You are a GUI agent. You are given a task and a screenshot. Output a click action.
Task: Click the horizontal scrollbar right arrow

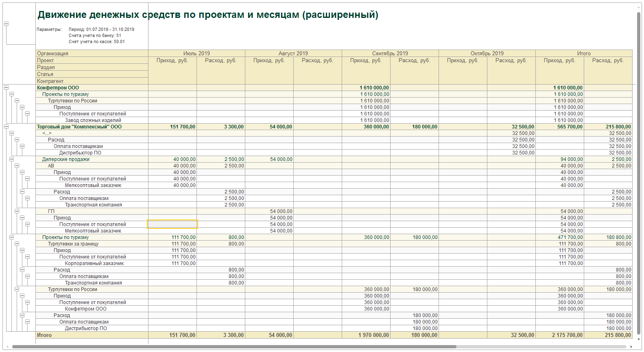click(x=631, y=347)
